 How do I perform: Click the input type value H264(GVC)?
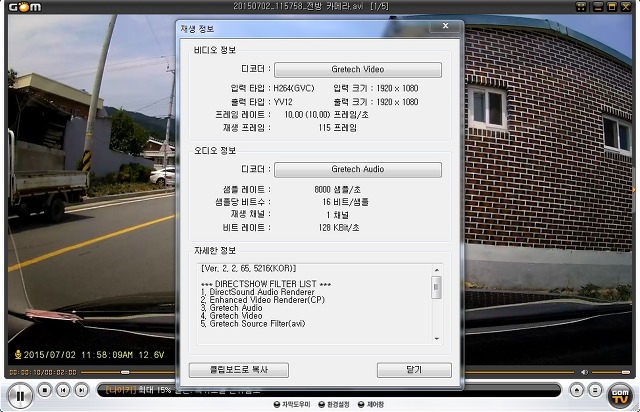294,88
